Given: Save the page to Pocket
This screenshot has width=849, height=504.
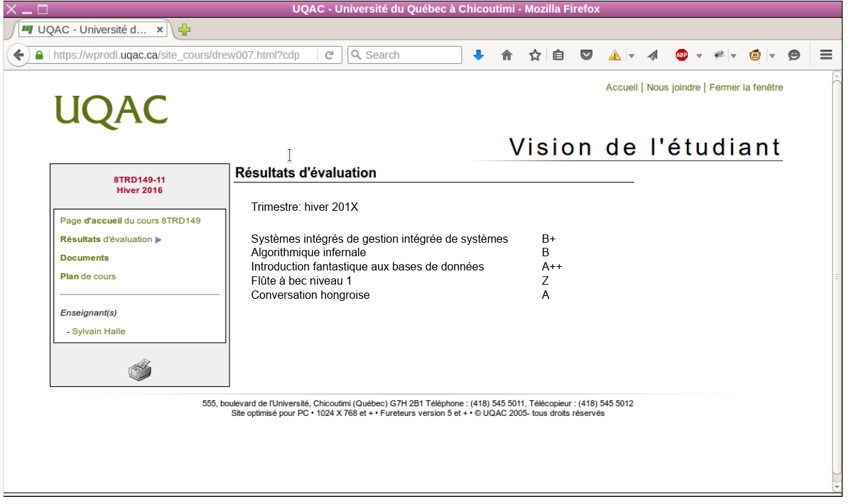Looking at the screenshot, I should click(x=586, y=55).
